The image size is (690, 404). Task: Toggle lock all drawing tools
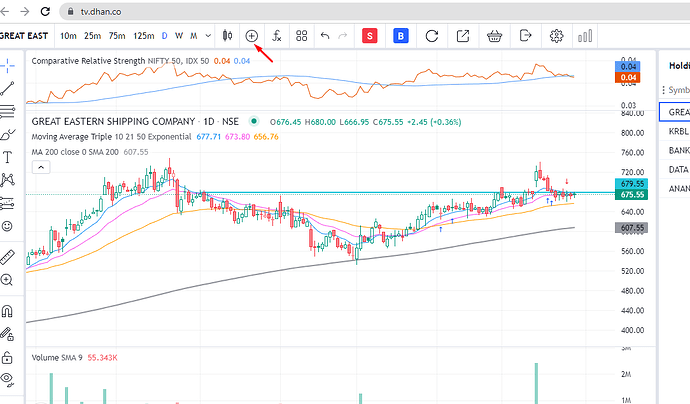[x=7, y=357]
